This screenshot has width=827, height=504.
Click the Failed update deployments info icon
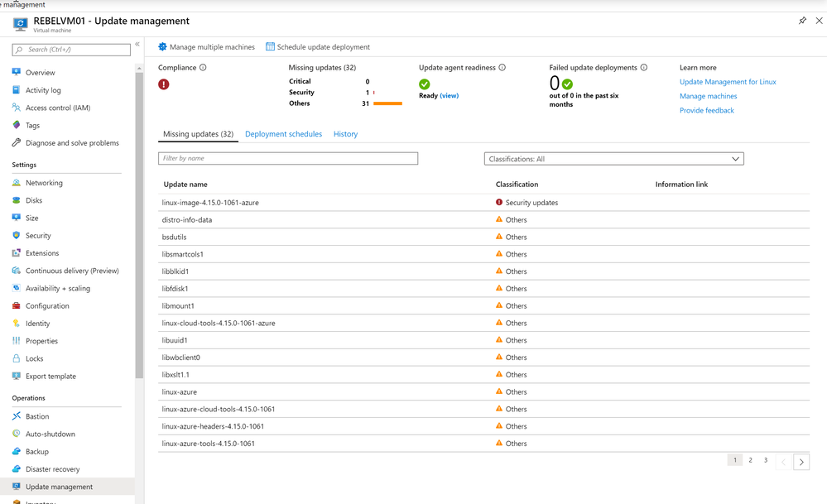(644, 68)
